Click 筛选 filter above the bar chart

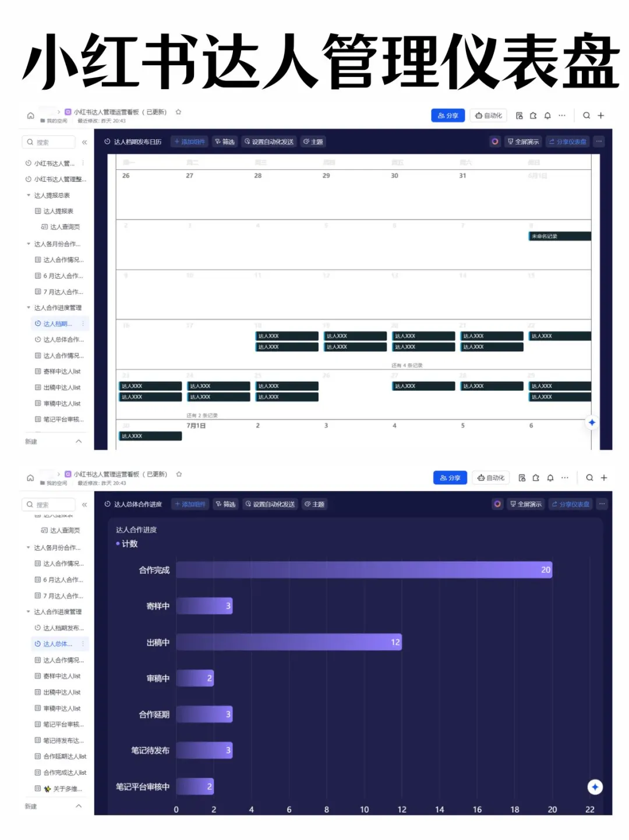pyautogui.click(x=226, y=504)
